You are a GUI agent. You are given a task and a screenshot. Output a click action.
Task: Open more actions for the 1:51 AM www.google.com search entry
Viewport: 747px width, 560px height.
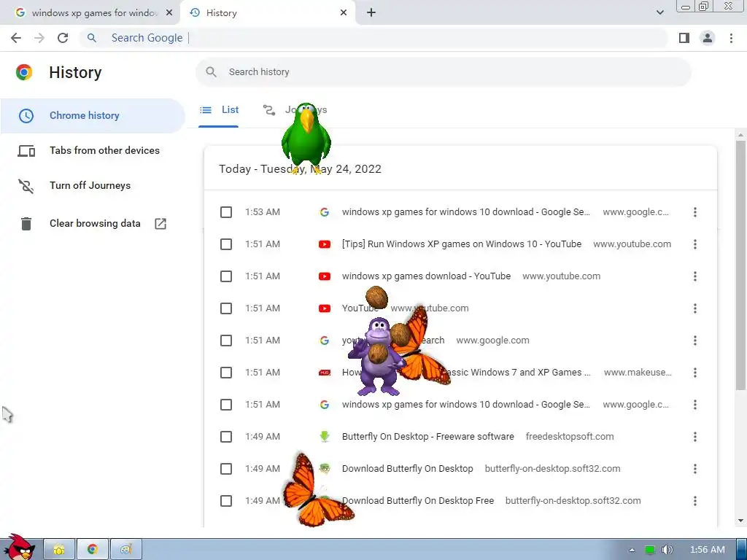[x=695, y=341]
